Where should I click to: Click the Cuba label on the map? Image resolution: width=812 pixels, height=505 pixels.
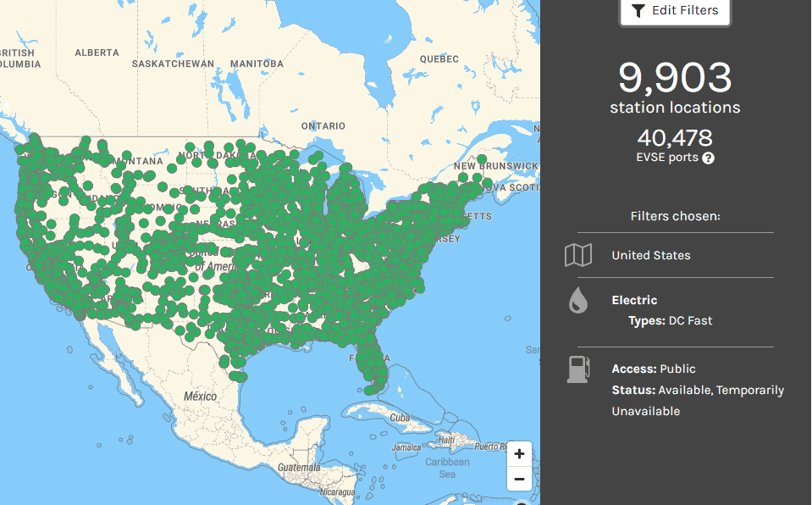(x=400, y=418)
